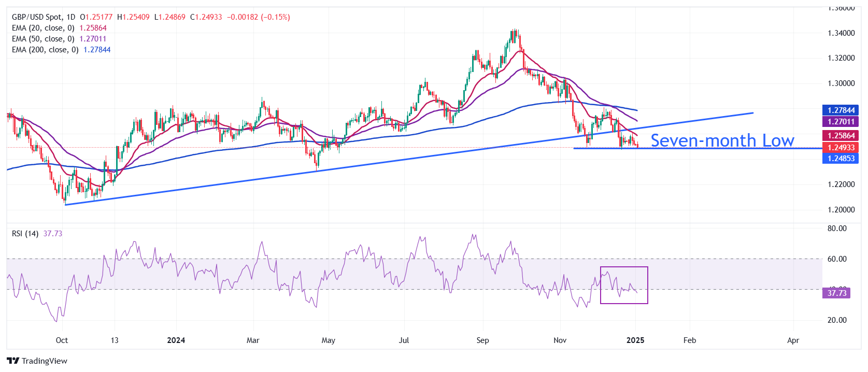Select the red 1.25864 price label
The width and height of the screenshot is (868, 372).
[x=841, y=136]
